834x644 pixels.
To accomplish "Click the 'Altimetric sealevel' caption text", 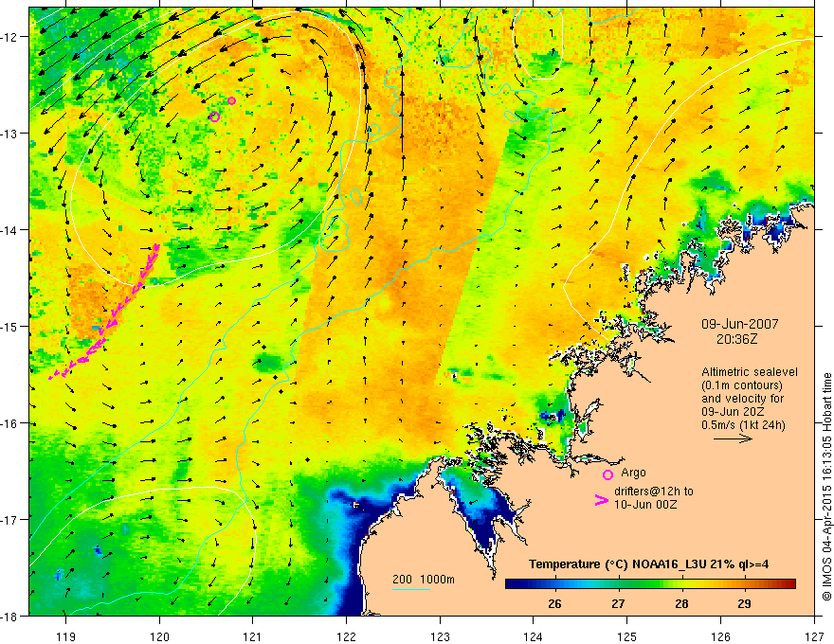I will click(x=750, y=372).
